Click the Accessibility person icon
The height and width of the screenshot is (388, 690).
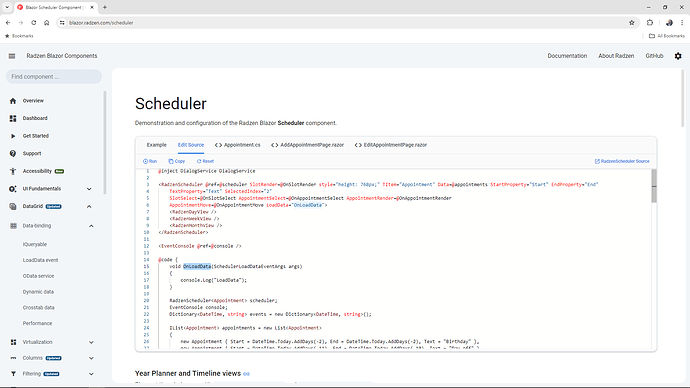(13, 171)
